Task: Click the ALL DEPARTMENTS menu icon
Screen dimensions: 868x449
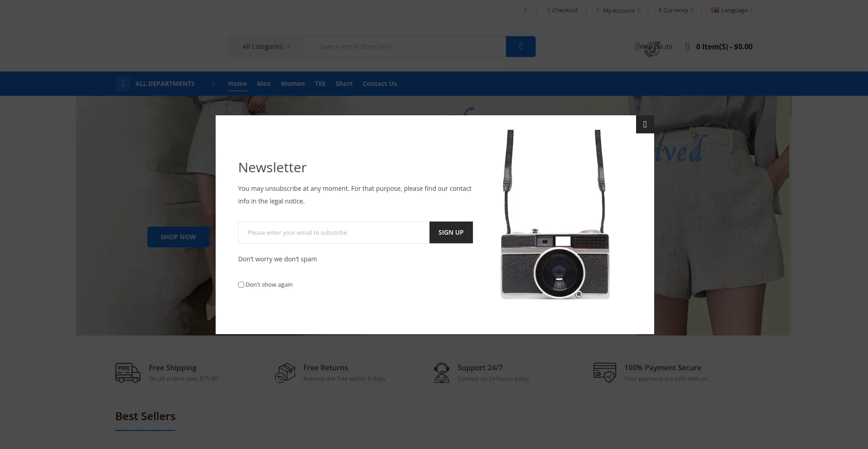Action: [123, 84]
